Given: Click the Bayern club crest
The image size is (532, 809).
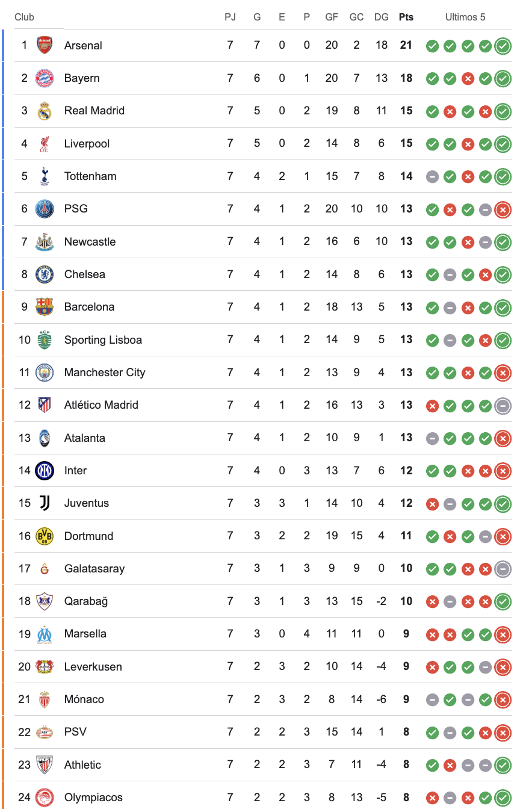Looking at the screenshot, I should [45, 78].
